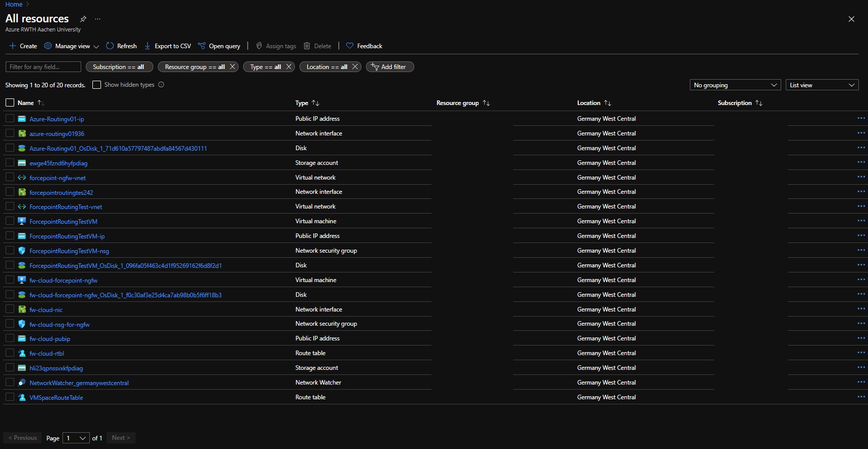Open the No grouping dropdown
The height and width of the screenshot is (449, 868).
click(736, 85)
